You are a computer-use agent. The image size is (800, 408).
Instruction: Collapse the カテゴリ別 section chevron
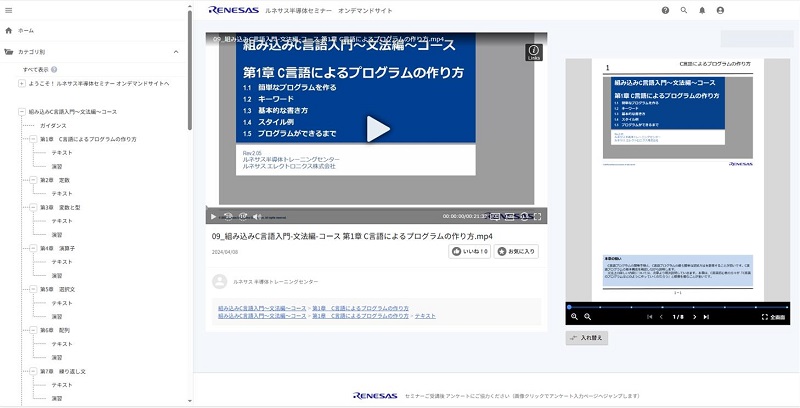click(176, 52)
